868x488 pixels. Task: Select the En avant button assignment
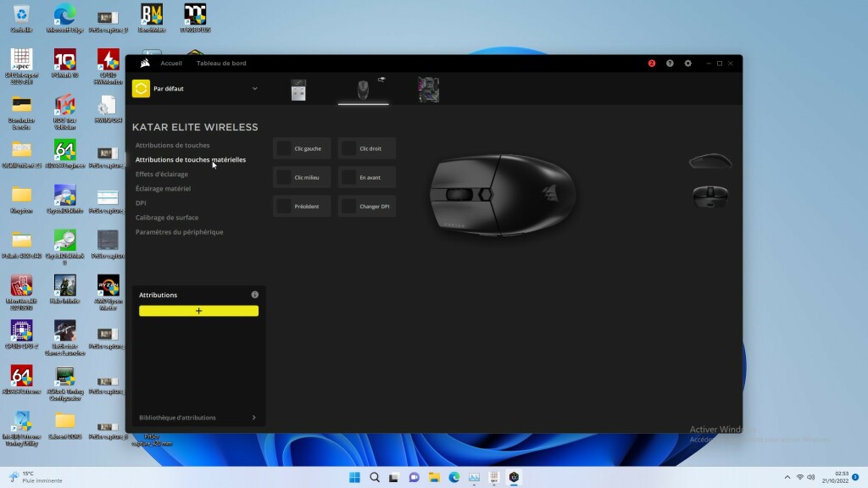(x=367, y=177)
